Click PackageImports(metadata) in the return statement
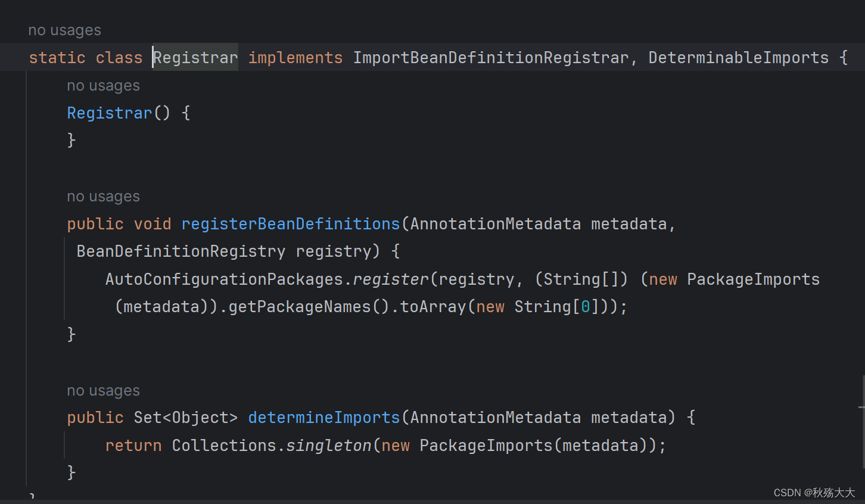 click(x=534, y=446)
